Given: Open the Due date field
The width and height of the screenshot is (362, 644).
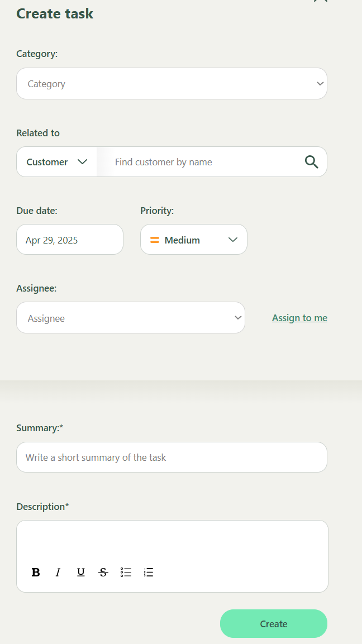Looking at the screenshot, I should [70, 240].
